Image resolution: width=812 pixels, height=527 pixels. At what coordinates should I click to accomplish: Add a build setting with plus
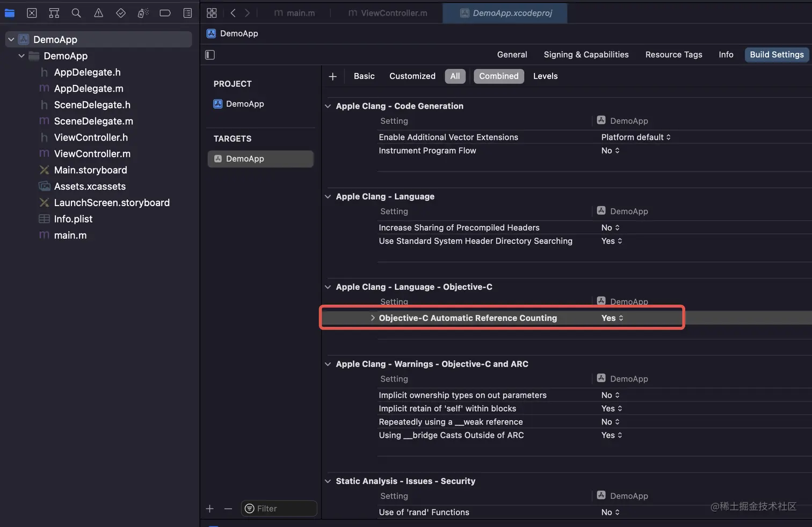click(332, 77)
